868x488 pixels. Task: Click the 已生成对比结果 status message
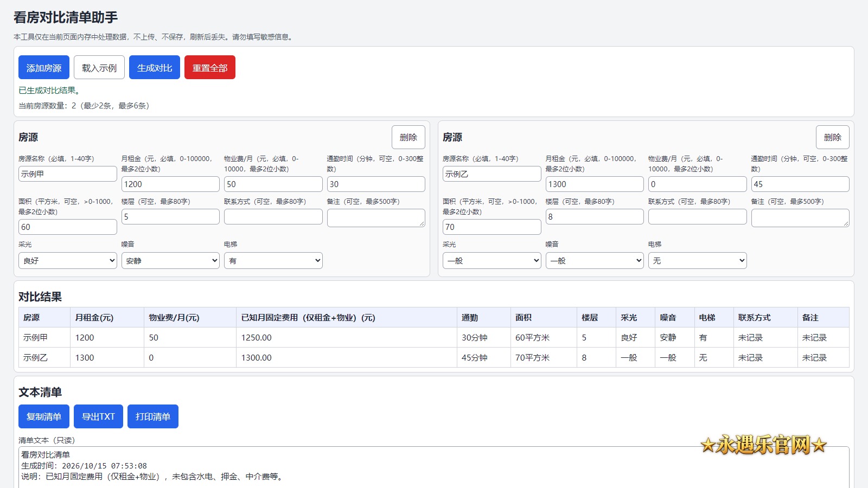[x=49, y=91]
